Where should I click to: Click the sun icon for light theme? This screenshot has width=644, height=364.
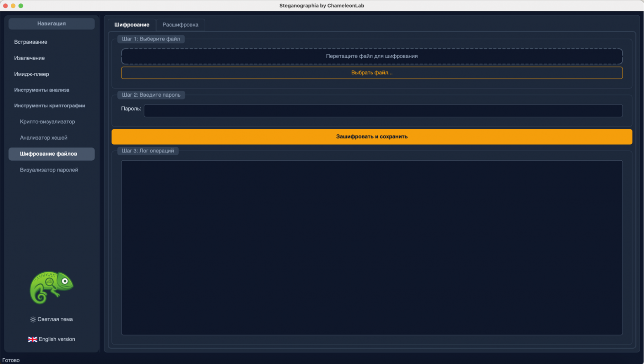33,319
